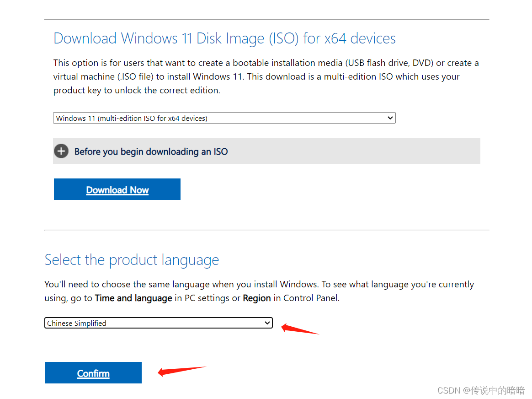Click the 'Download Windows 11 Disk Image (ISO)' heading
Image resolution: width=532 pixels, height=399 pixels.
click(x=224, y=38)
